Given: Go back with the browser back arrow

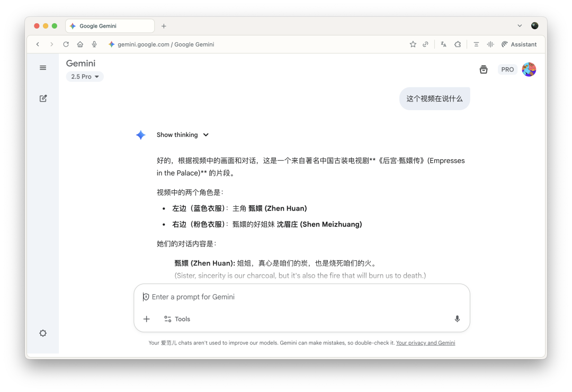Looking at the screenshot, I should tap(38, 44).
